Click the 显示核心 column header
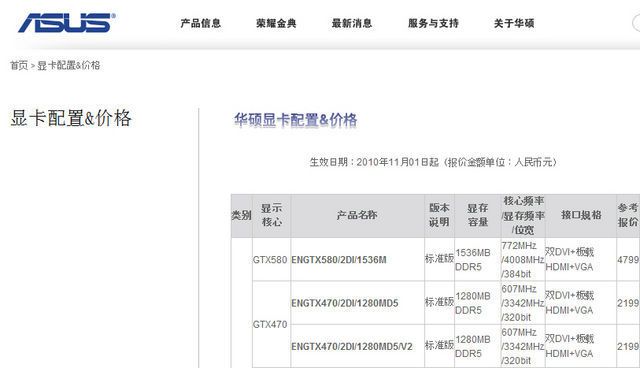The height and width of the screenshot is (368, 640). (x=271, y=215)
